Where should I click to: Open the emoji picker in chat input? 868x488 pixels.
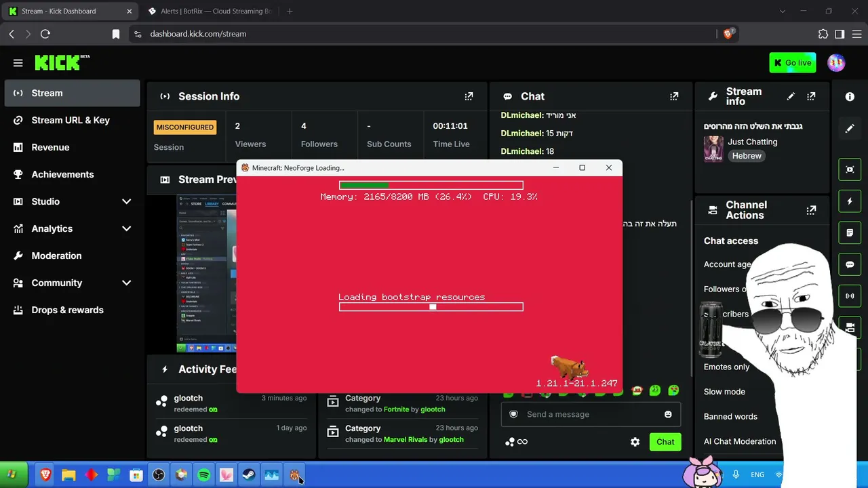[668, 414]
